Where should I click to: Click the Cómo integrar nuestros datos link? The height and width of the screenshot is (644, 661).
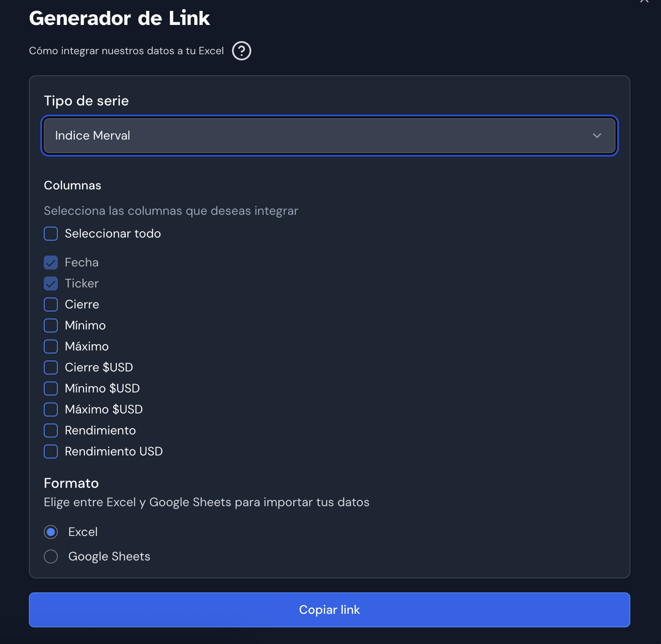[126, 51]
